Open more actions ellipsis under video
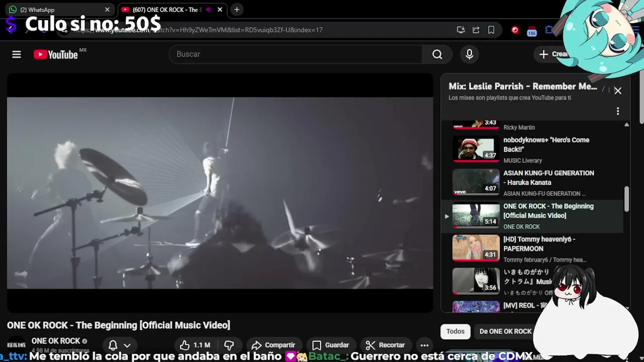Screen dimensions: 644x362 425,345
